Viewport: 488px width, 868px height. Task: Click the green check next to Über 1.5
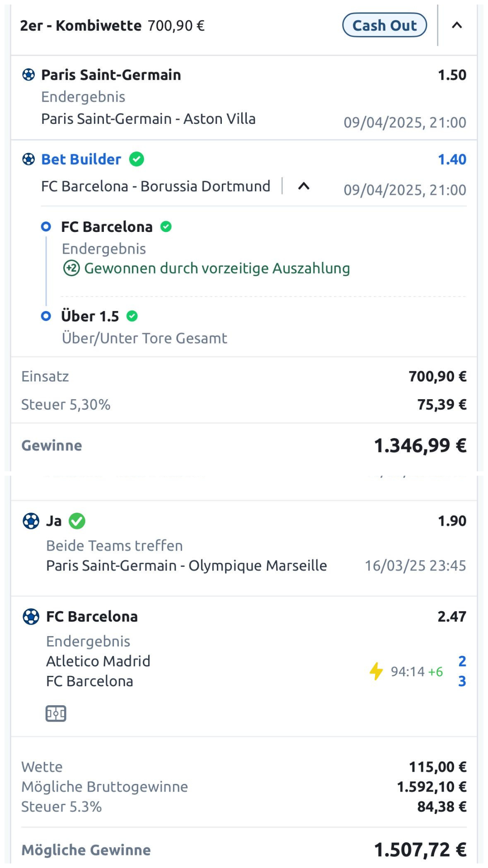tap(132, 316)
